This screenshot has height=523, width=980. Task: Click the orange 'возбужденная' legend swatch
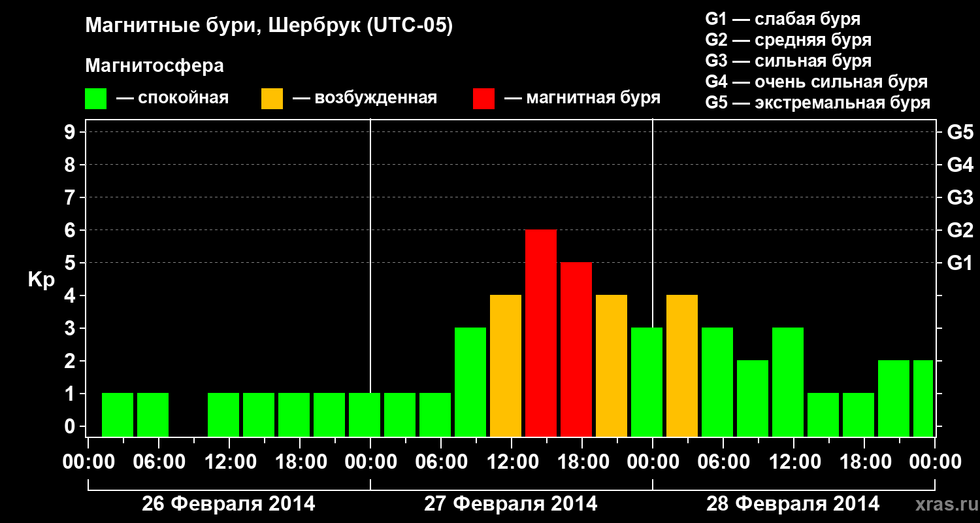(272, 99)
